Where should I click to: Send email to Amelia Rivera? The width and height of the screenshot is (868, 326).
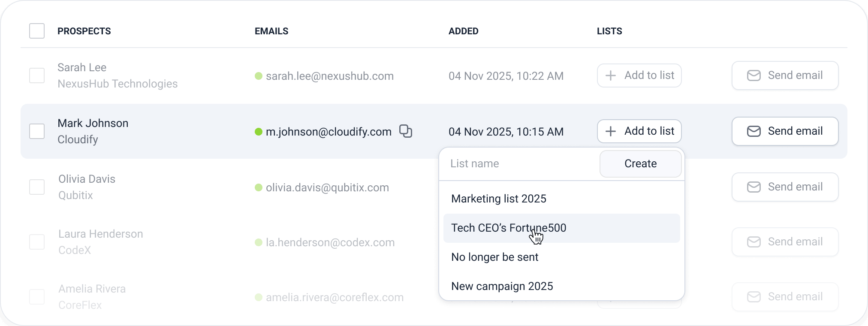click(785, 297)
